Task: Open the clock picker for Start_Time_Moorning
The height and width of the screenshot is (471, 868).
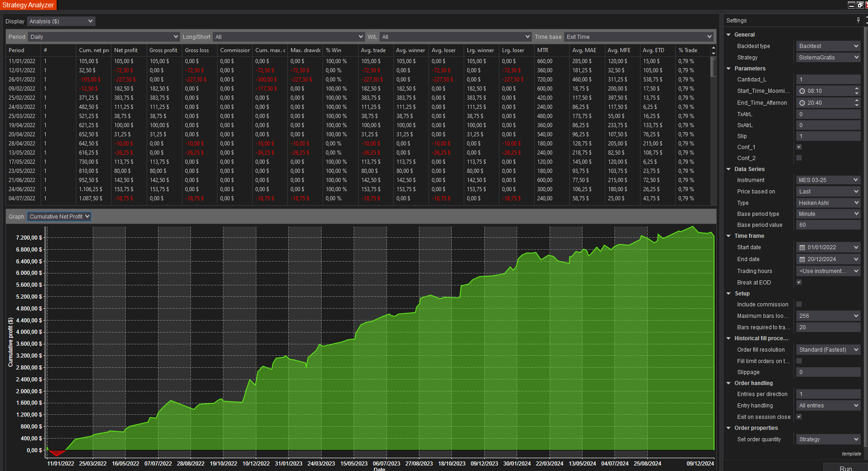Action: 803,91
